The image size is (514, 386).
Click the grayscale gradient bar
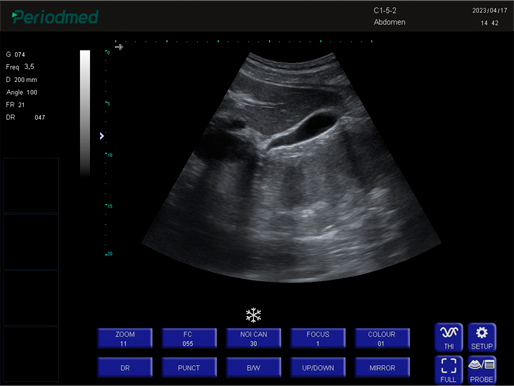click(85, 113)
